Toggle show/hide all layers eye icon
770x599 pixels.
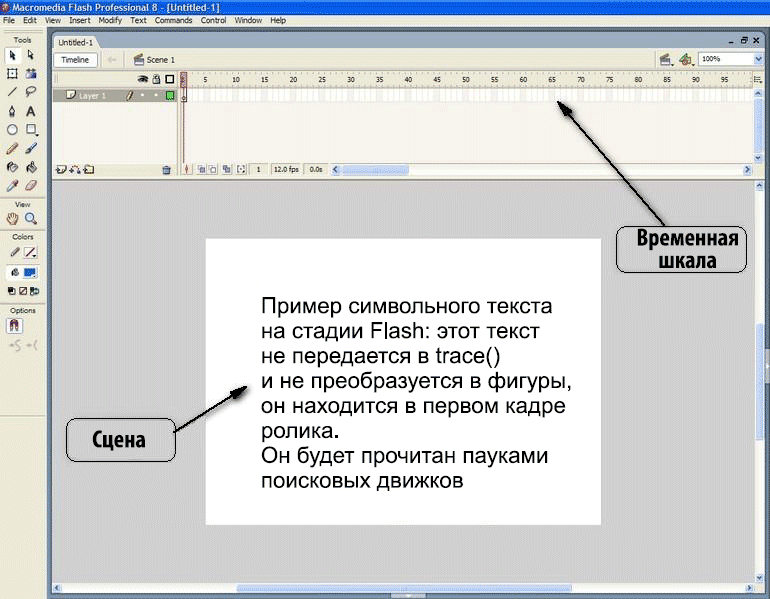tap(142, 79)
